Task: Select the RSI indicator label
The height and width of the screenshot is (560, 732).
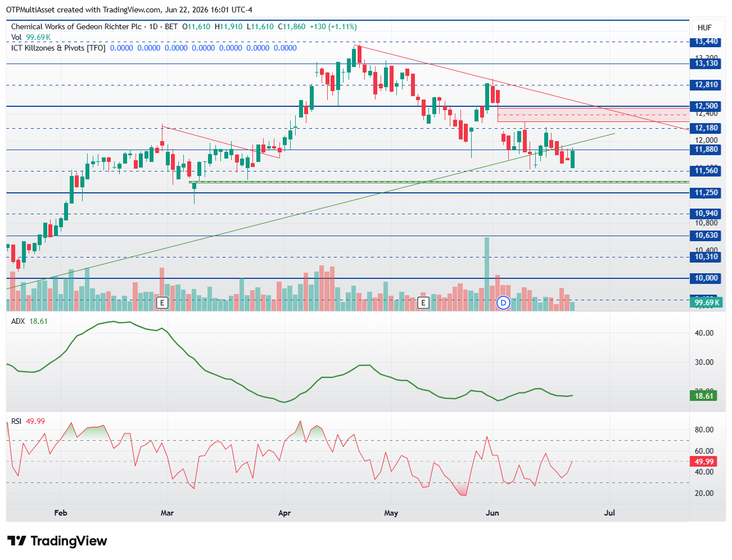Action: coord(16,421)
